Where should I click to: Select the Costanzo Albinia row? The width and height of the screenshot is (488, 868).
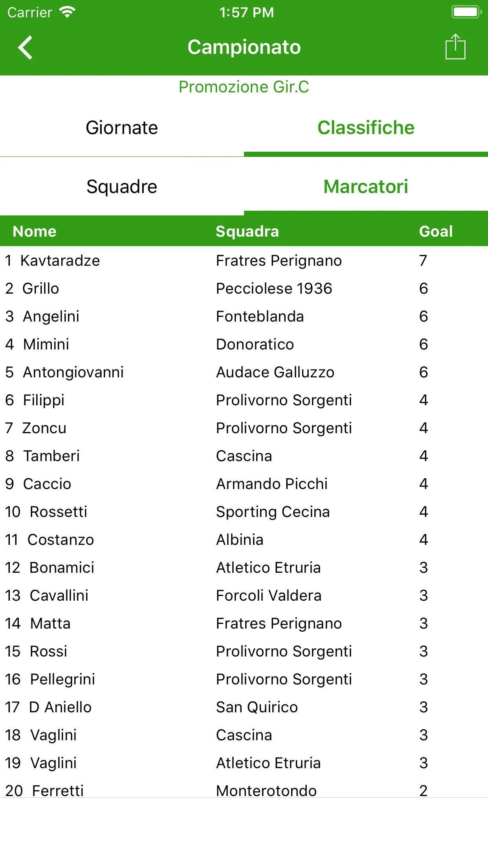click(x=244, y=540)
